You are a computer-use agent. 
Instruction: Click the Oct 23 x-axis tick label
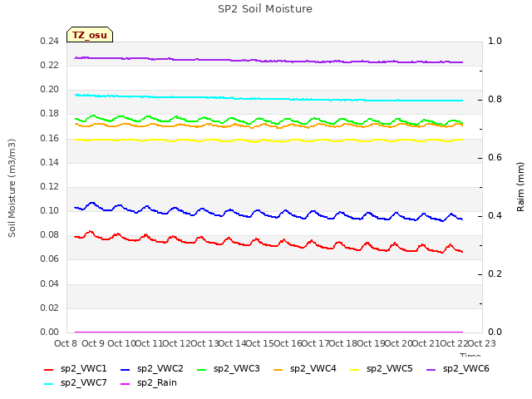(481, 343)
